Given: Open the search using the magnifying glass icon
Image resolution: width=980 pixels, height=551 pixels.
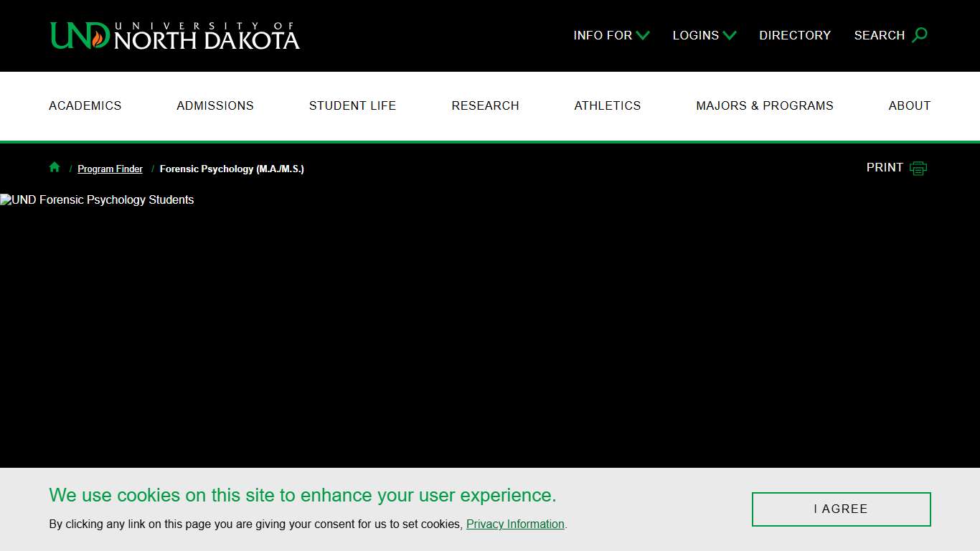Looking at the screenshot, I should (x=920, y=34).
